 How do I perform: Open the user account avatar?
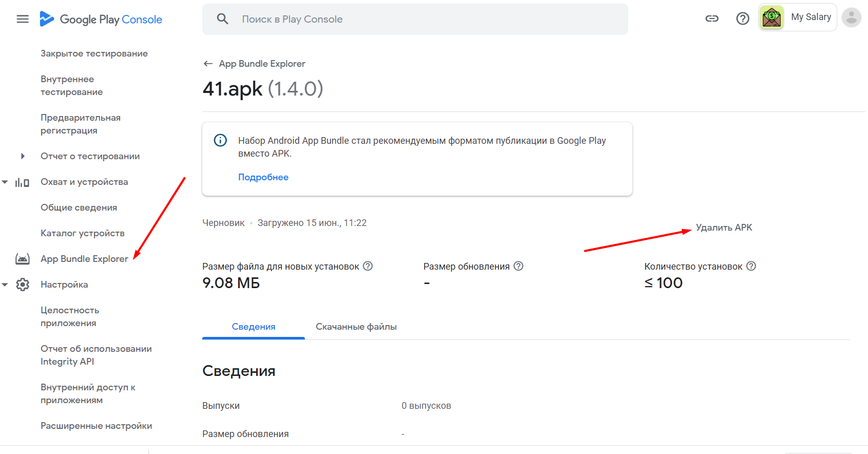click(851, 18)
